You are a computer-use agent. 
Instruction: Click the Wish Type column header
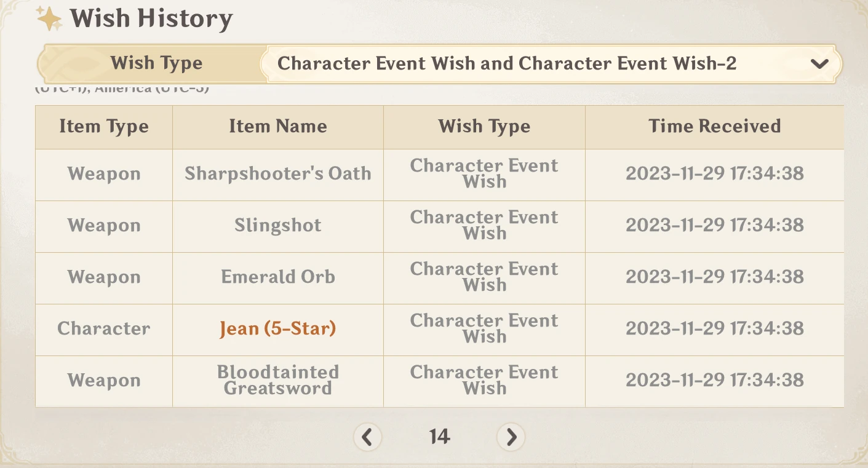coord(484,127)
